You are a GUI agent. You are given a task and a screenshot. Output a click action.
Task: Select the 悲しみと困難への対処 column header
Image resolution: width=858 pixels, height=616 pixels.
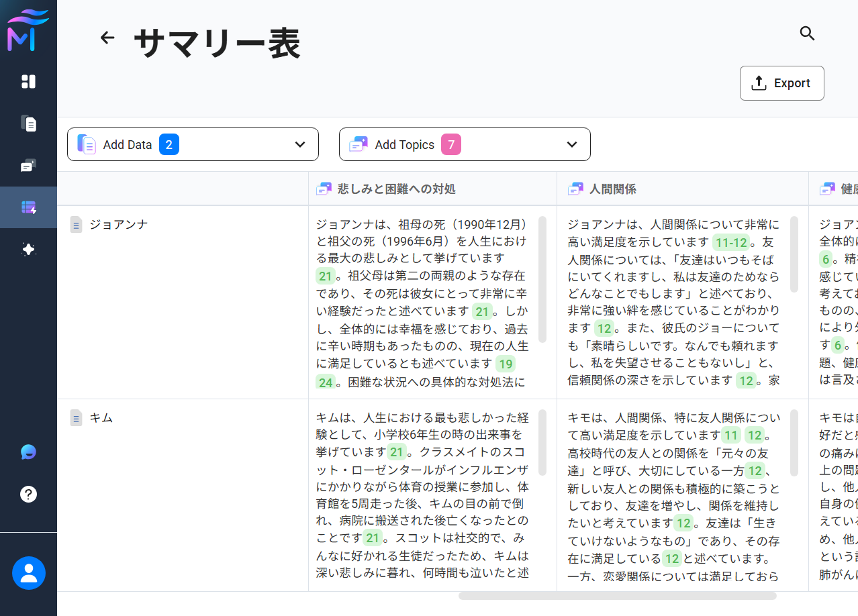tap(396, 189)
